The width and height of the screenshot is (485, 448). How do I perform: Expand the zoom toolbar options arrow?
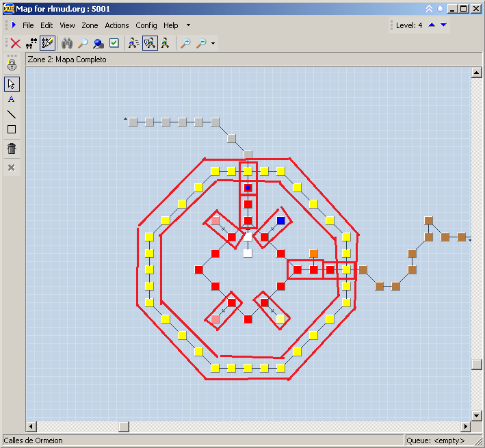(213, 44)
